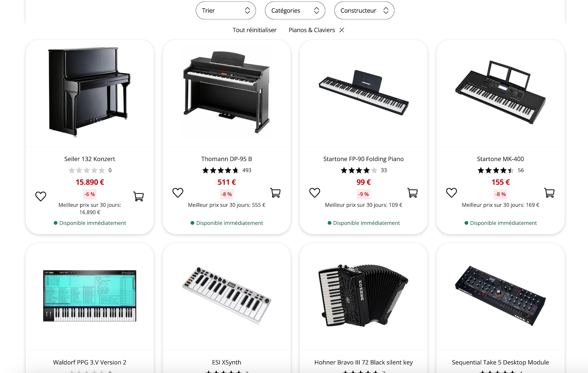The image size is (588, 373).
Task: Remove Pianos & Claviers filter via its X
Action: (342, 30)
